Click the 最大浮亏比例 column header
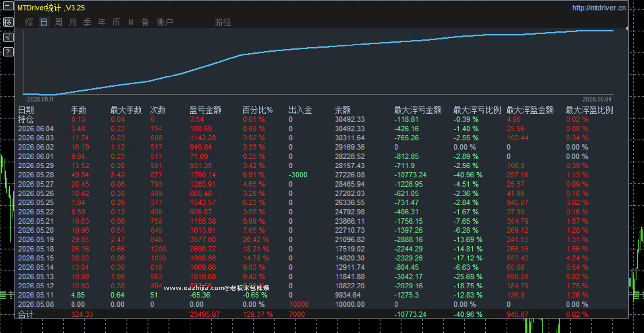This screenshot has width=644, height=333. pos(477,110)
